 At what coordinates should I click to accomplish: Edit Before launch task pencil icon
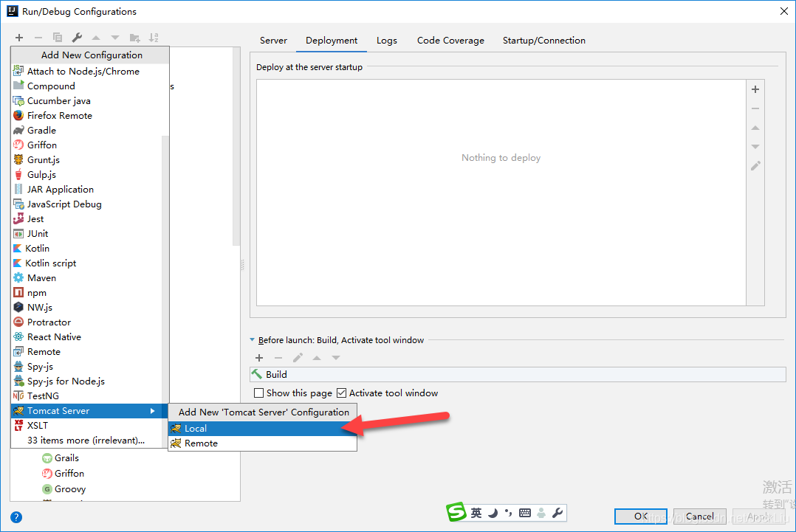298,358
